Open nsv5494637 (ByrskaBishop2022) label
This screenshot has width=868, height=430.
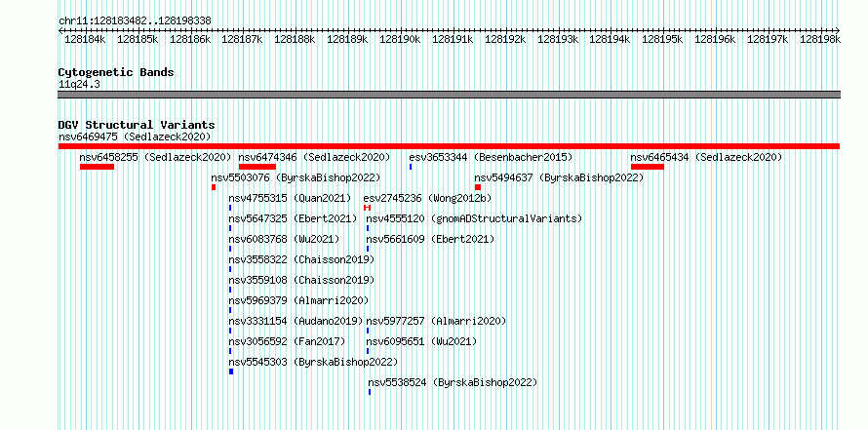(x=559, y=177)
